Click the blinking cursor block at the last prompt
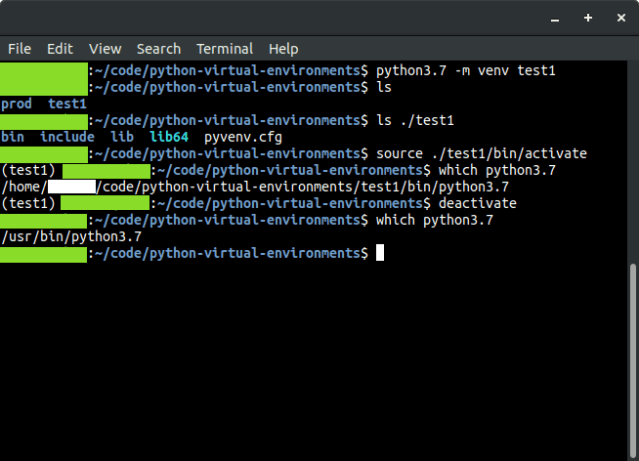 [380, 254]
